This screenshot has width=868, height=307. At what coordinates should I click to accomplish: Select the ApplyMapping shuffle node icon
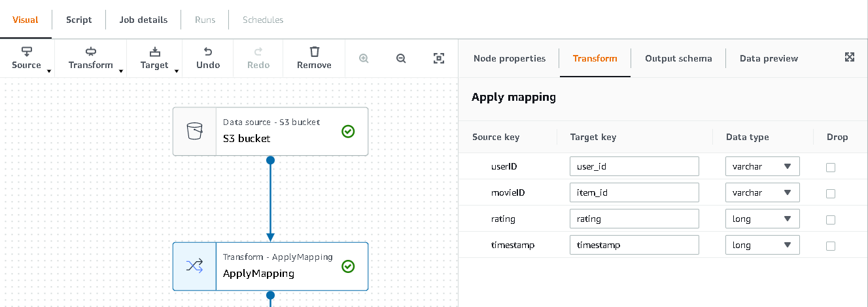pyautogui.click(x=195, y=266)
